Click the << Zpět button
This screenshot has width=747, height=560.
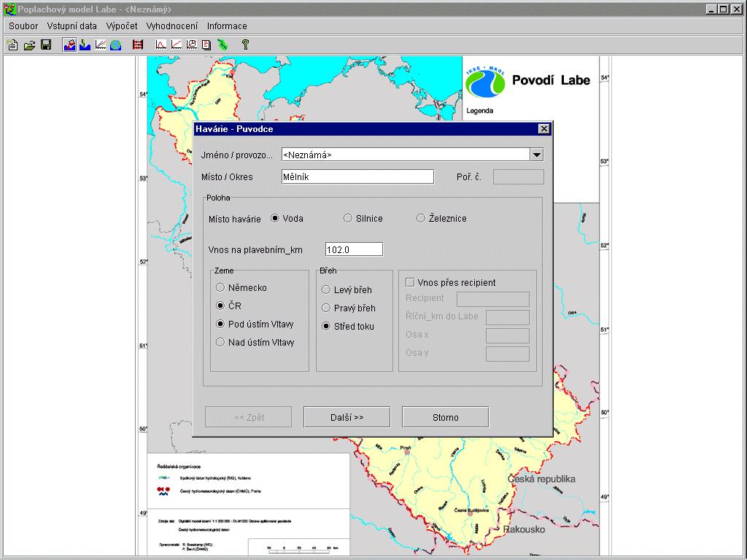248,417
